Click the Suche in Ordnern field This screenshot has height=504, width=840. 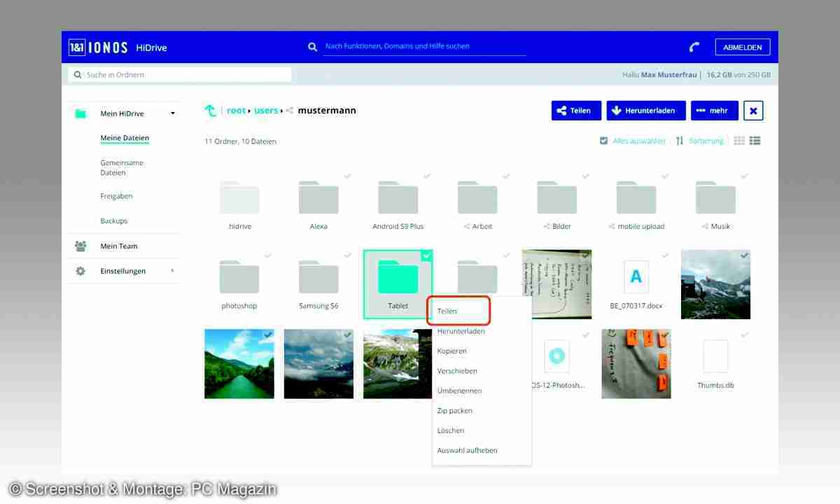[180, 75]
